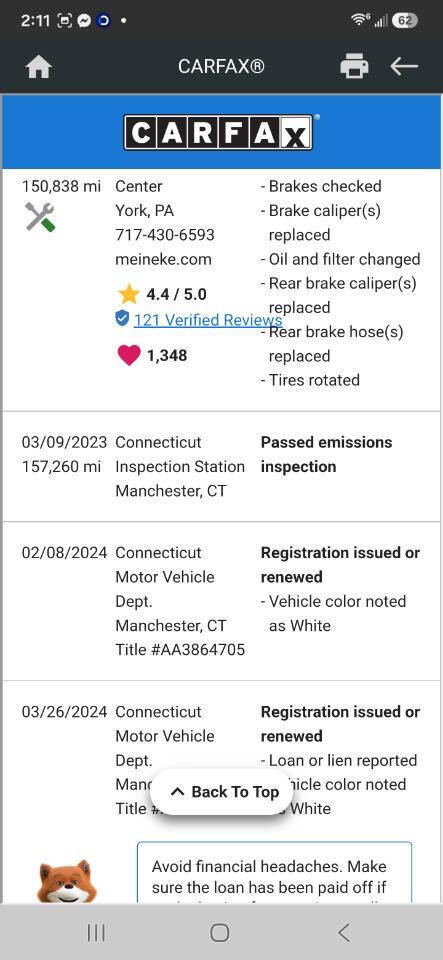Tap the CARFAX fox mascot image

tap(66, 880)
